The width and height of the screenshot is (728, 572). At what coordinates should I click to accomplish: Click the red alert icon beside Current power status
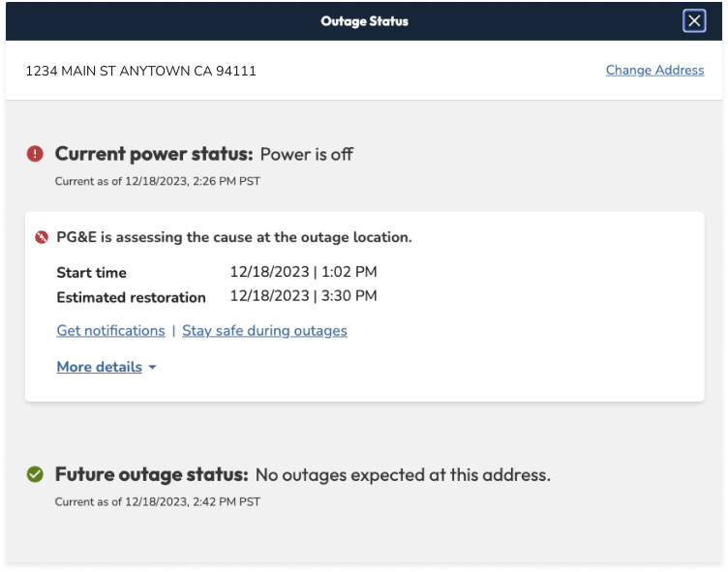point(35,154)
